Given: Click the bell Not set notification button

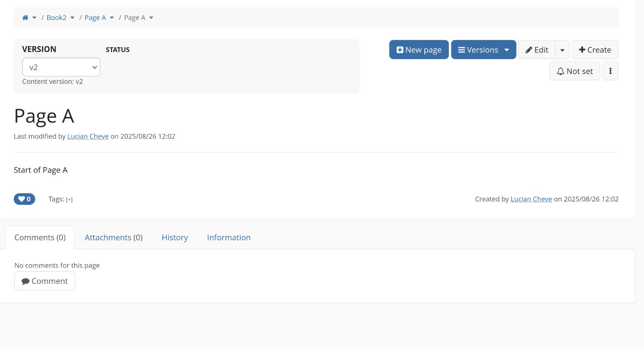Looking at the screenshot, I should click(574, 71).
